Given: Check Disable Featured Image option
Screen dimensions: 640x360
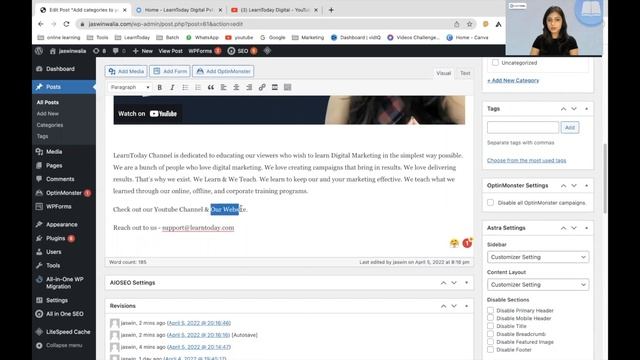Looking at the screenshot, I should [x=490, y=342].
